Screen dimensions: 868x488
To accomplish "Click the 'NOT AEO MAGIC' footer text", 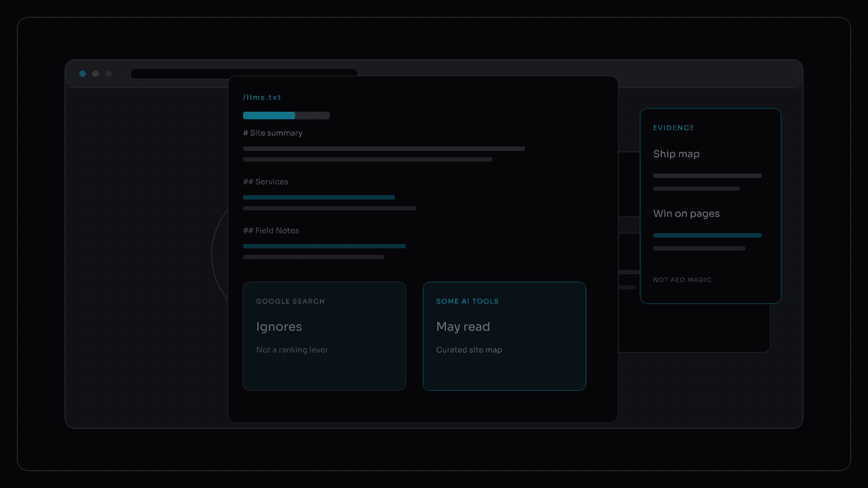I will [x=682, y=280].
